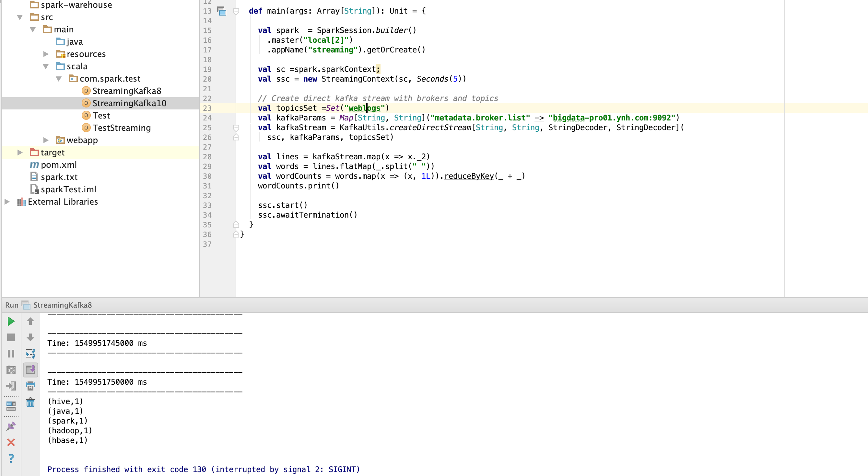Expand the webapp folder arrow
This screenshot has height=476, width=868.
point(46,140)
